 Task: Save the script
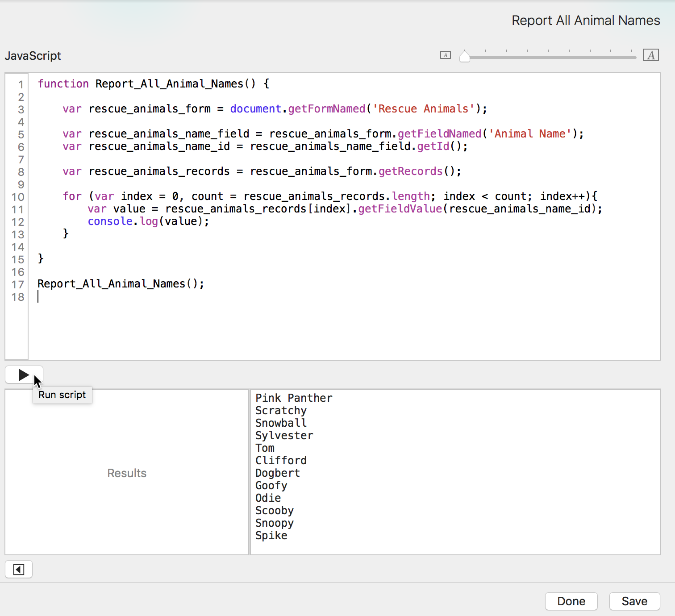(634, 601)
